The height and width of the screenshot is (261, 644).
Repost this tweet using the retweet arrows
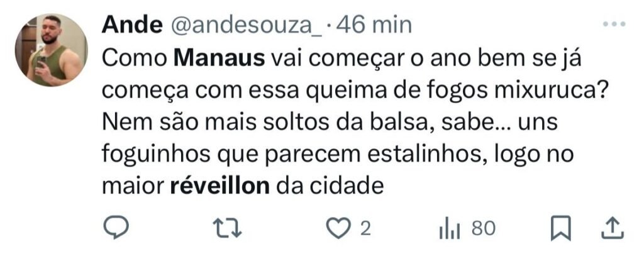point(227,228)
